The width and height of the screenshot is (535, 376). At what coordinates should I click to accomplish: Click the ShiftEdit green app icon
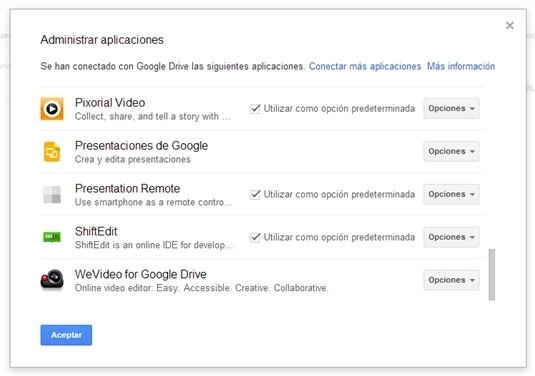pos(52,237)
